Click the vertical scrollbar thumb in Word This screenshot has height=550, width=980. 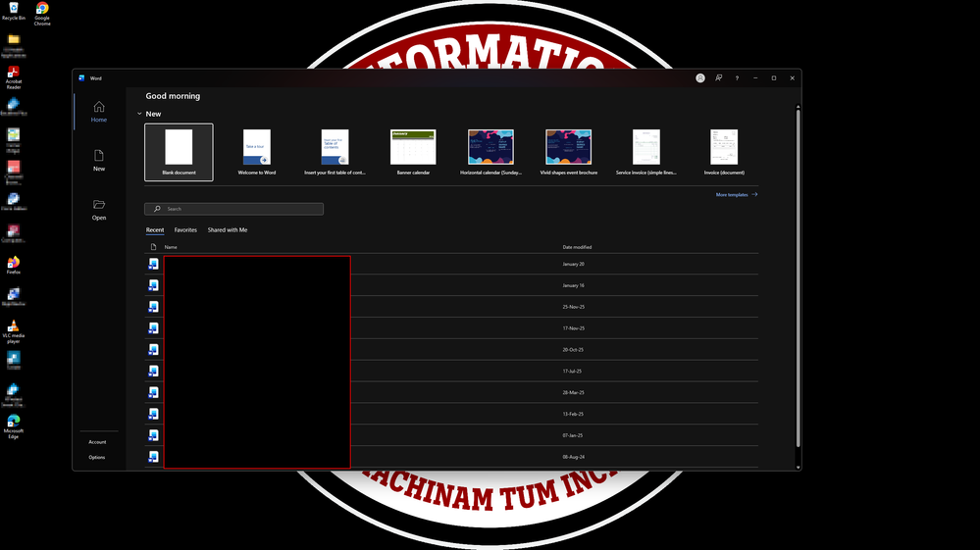(x=799, y=277)
